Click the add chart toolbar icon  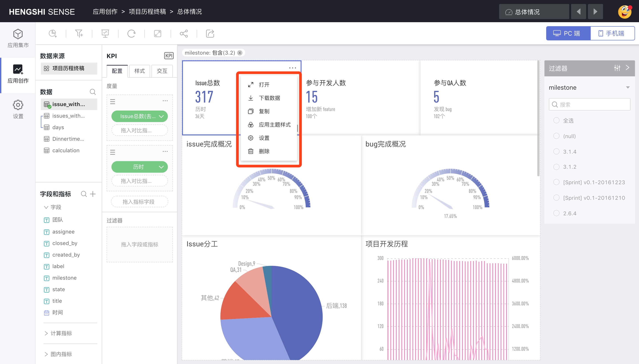pyautogui.click(x=53, y=34)
